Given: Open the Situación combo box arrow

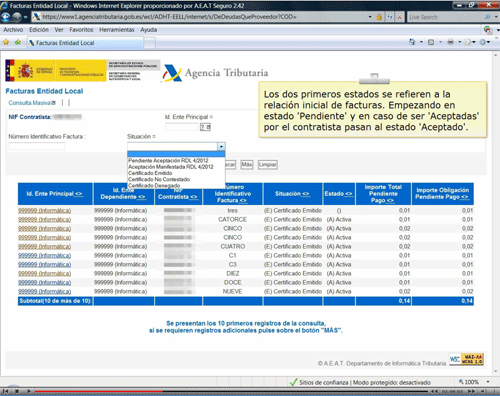Looking at the screenshot, I should pos(221,146).
